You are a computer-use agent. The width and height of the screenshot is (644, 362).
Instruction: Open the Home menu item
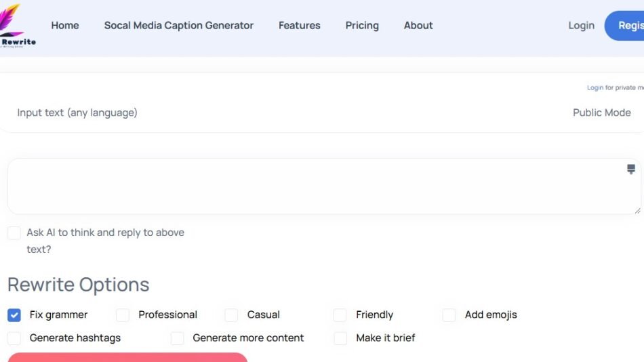pyautogui.click(x=65, y=26)
